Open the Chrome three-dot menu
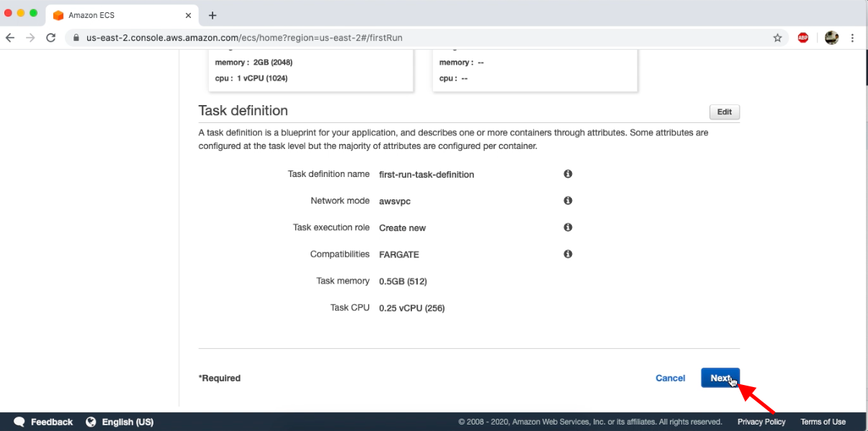868x431 pixels. [x=853, y=37]
